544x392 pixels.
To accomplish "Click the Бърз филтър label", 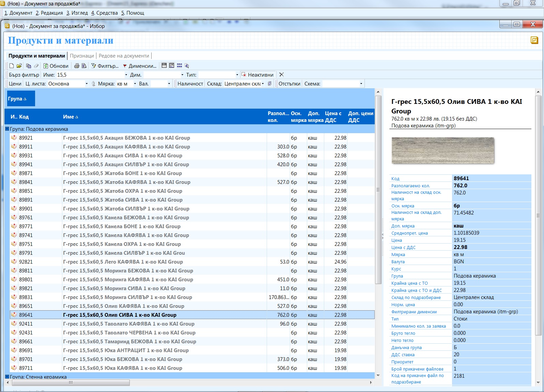I will pos(24,75).
